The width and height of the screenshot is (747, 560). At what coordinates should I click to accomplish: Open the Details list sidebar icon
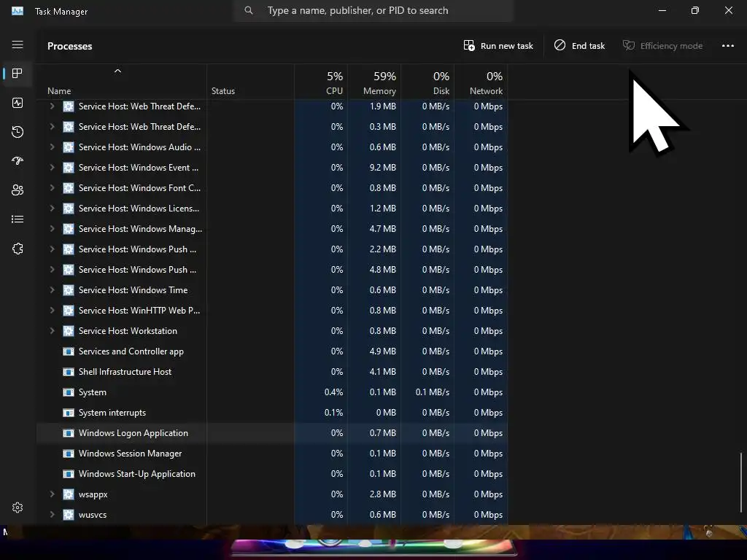(18, 219)
